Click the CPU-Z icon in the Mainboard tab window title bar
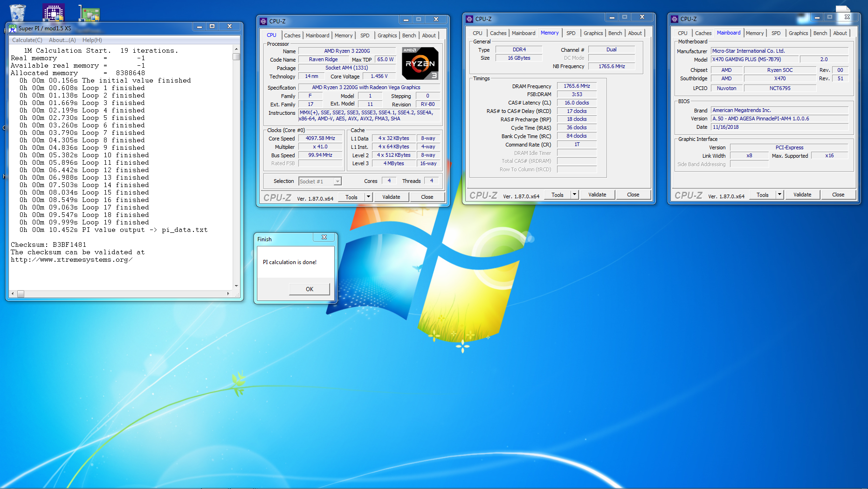This screenshot has width=868, height=489. click(675, 19)
